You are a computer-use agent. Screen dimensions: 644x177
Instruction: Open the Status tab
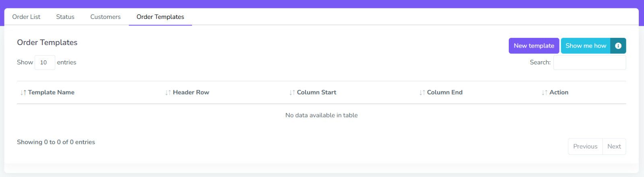[x=65, y=17]
